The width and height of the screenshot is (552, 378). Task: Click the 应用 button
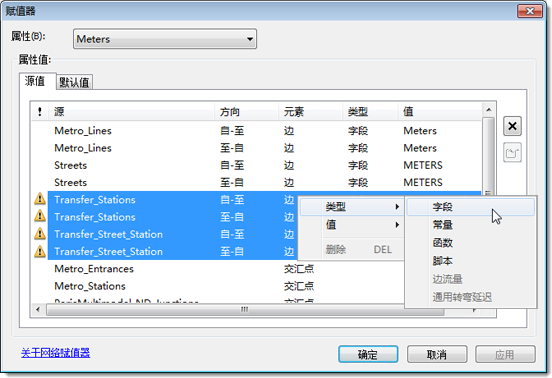pos(505,354)
